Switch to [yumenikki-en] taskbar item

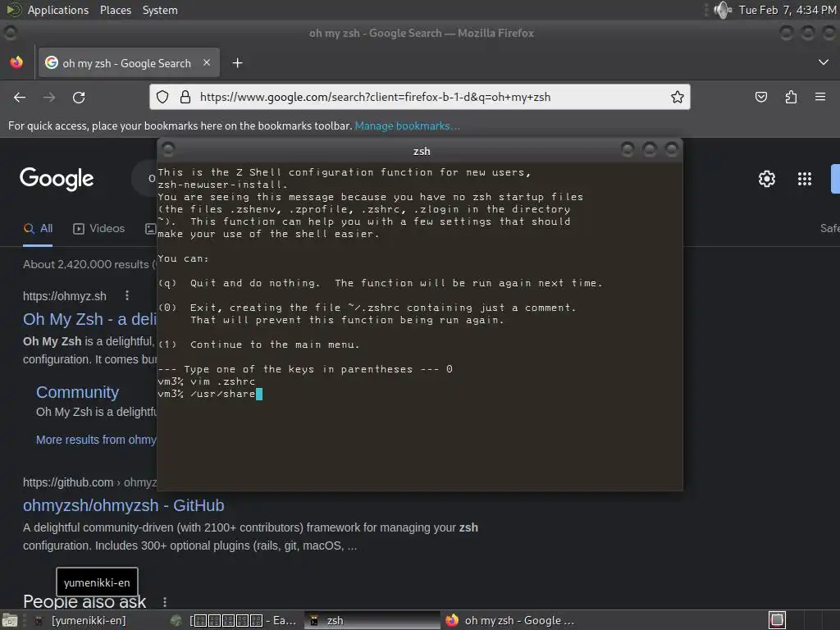89,620
